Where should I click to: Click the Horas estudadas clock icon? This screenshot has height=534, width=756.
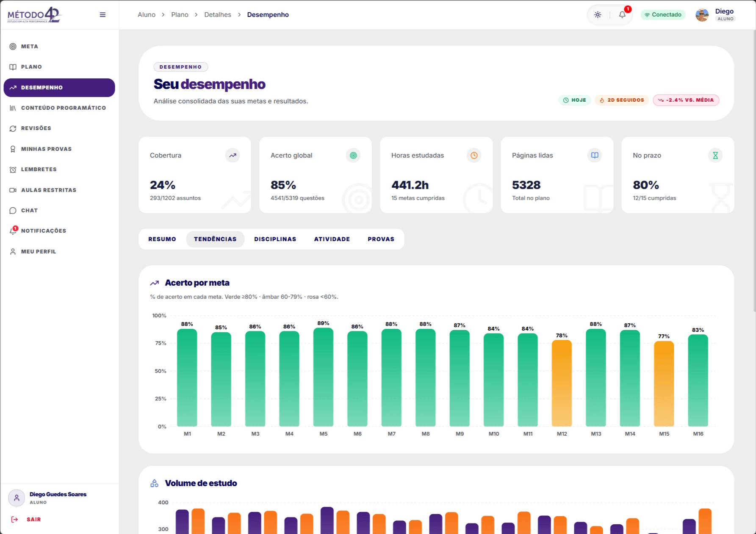(x=474, y=156)
